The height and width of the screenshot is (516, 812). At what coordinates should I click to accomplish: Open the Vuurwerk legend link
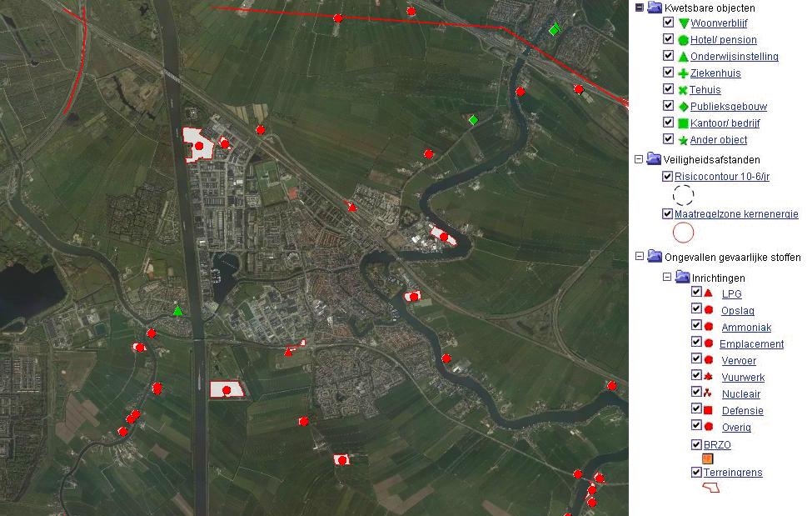pyautogui.click(x=743, y=377)
